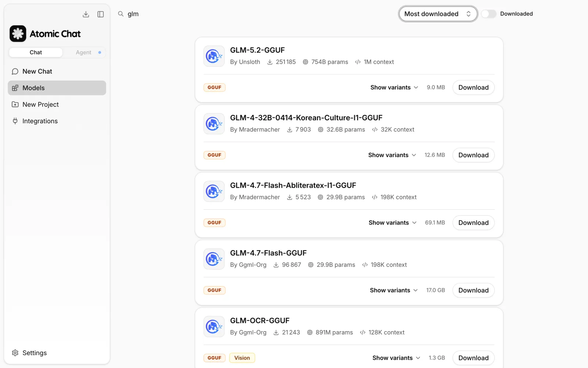
Task: Start a New Chat
Action: 57,71
